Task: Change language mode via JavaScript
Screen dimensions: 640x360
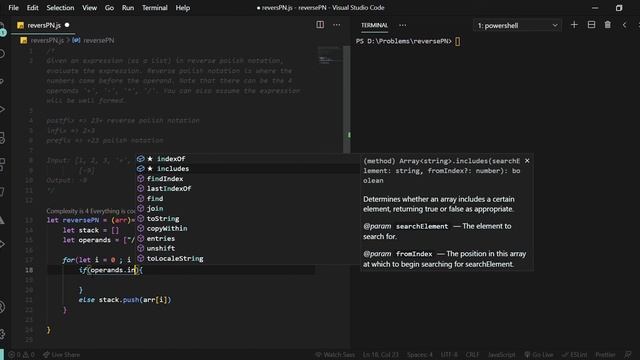Action: point(501,355)
